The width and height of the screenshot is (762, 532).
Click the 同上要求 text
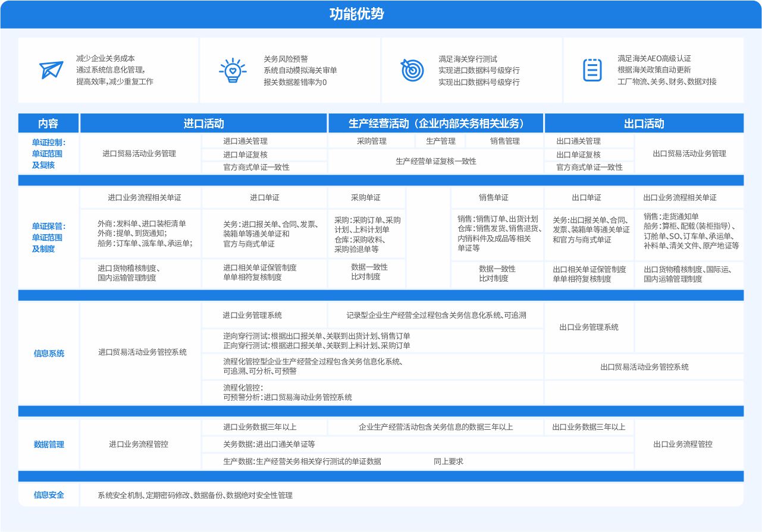[x=448, y=461]
